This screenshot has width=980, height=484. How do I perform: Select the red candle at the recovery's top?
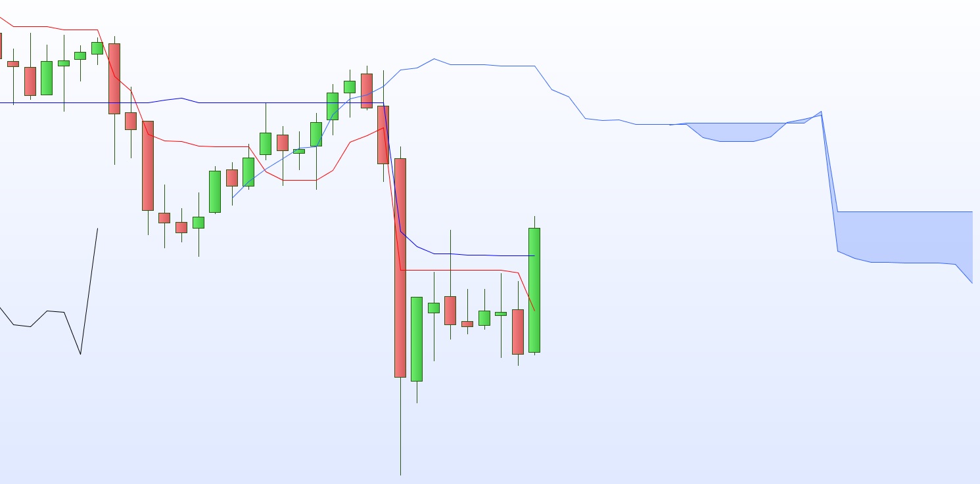[366, 91]
